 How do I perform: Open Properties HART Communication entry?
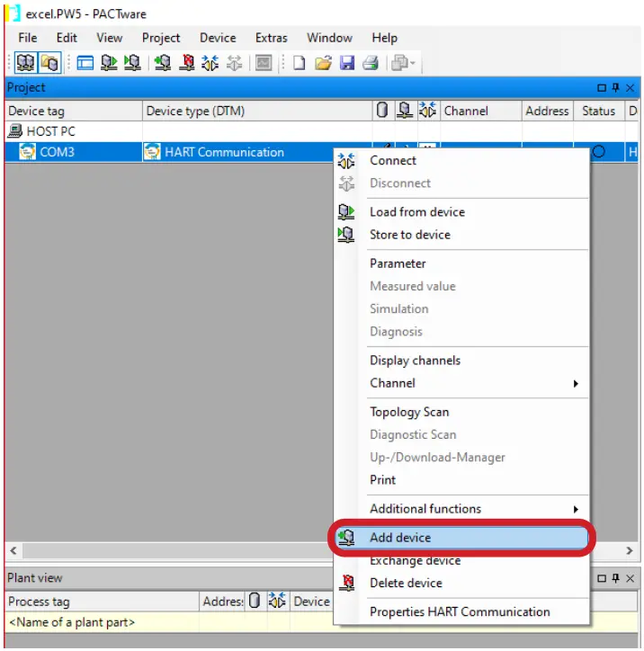pos(461,612)
